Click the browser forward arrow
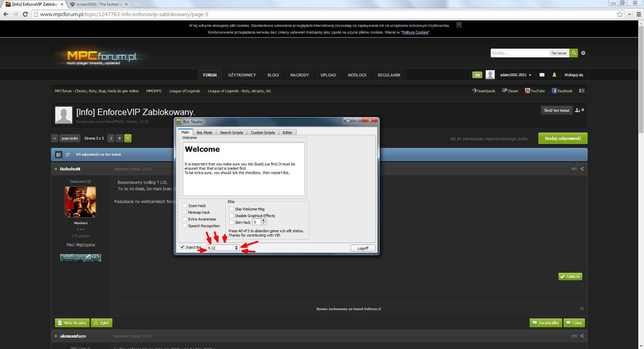The width and height of the screenshot is (644, 349). [15, 14]
